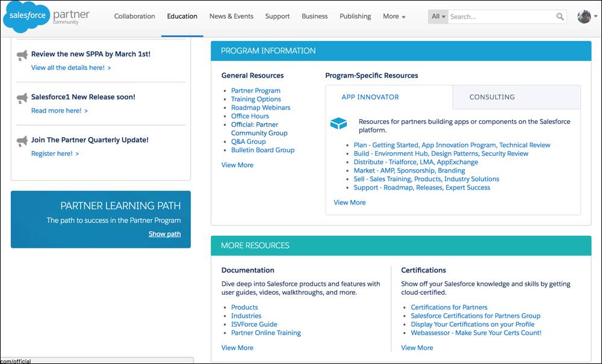
Task: Open Partner Online Training link
Action: 266,333
